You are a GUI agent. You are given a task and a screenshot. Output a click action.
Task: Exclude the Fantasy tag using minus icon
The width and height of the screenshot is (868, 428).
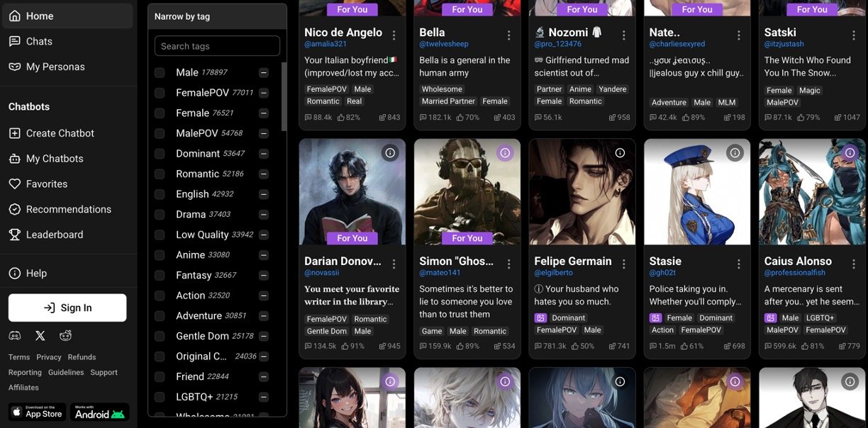tap(264, 275)
